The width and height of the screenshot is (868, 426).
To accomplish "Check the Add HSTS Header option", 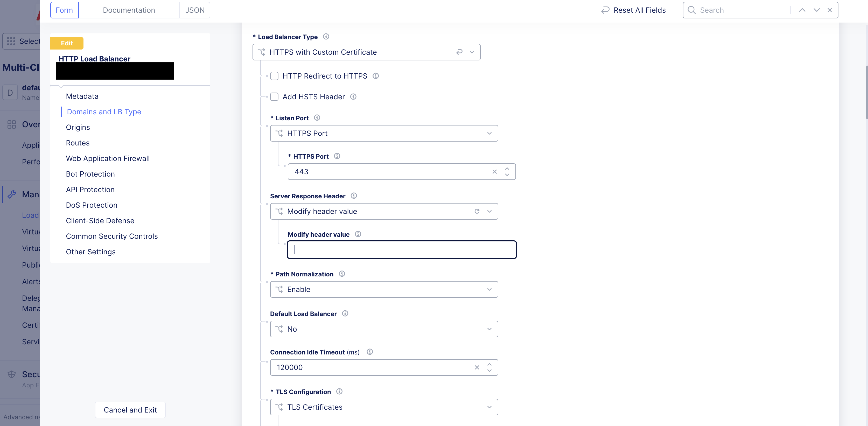I will (274, 97).
